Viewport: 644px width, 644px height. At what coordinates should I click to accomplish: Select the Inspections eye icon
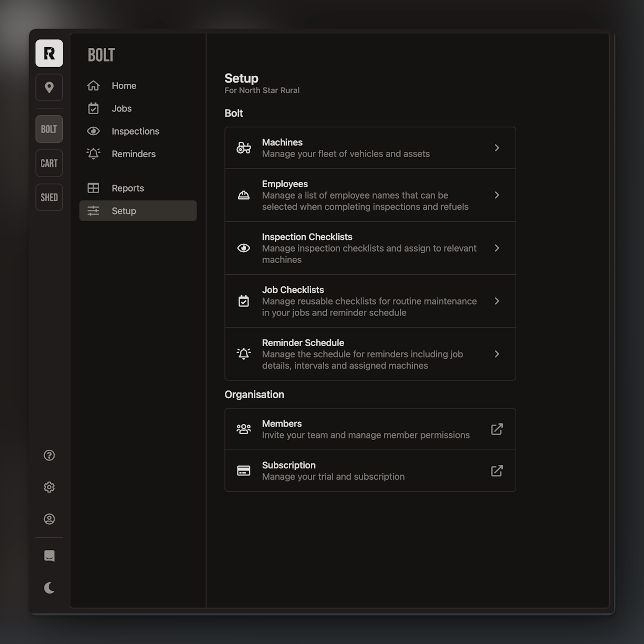pos(93,131)
